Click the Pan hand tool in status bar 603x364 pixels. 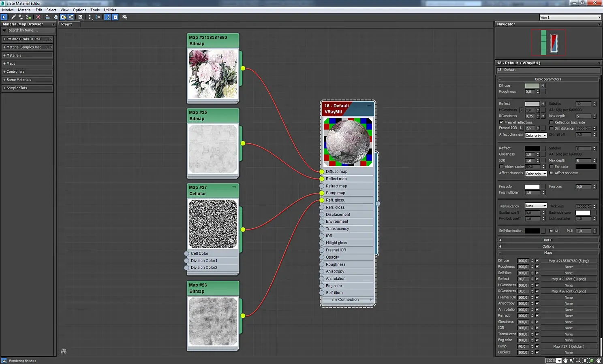point(565,360)
